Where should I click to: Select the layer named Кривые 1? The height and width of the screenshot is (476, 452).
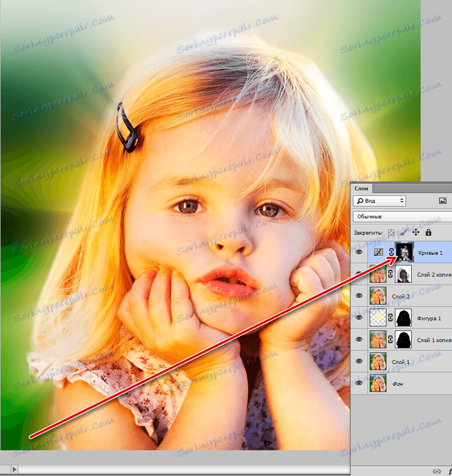pyautogui.click(x=431, y=253)
